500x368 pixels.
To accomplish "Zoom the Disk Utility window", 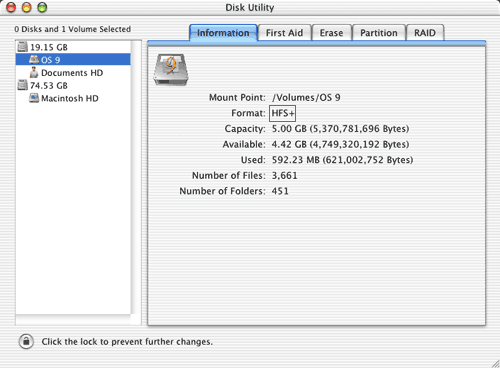I will (42, 7).
